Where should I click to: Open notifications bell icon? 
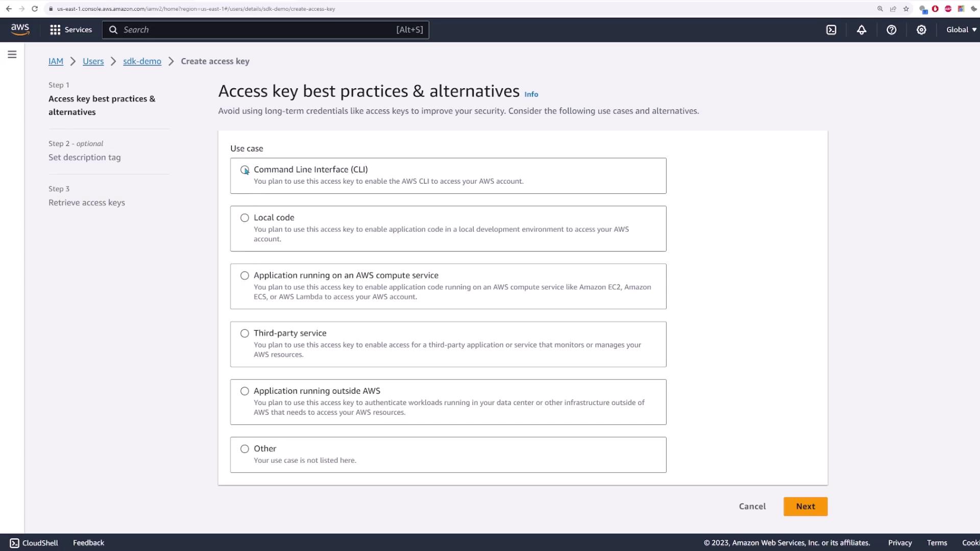[861, 30]
